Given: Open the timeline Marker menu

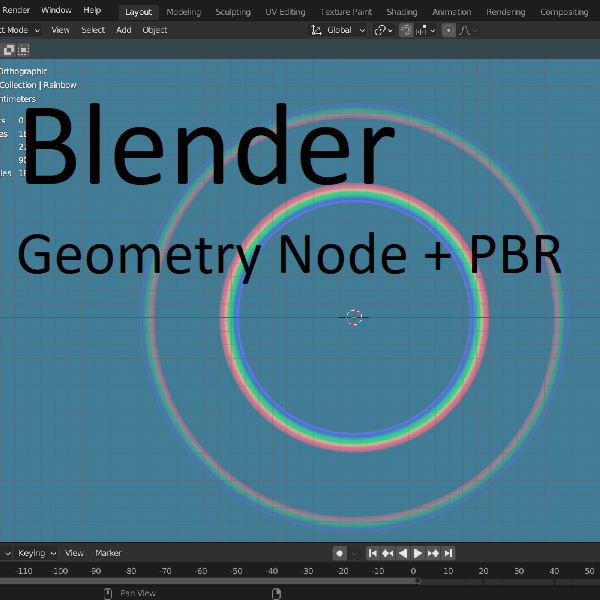Looking at the screenshot, I should (108, 553).
